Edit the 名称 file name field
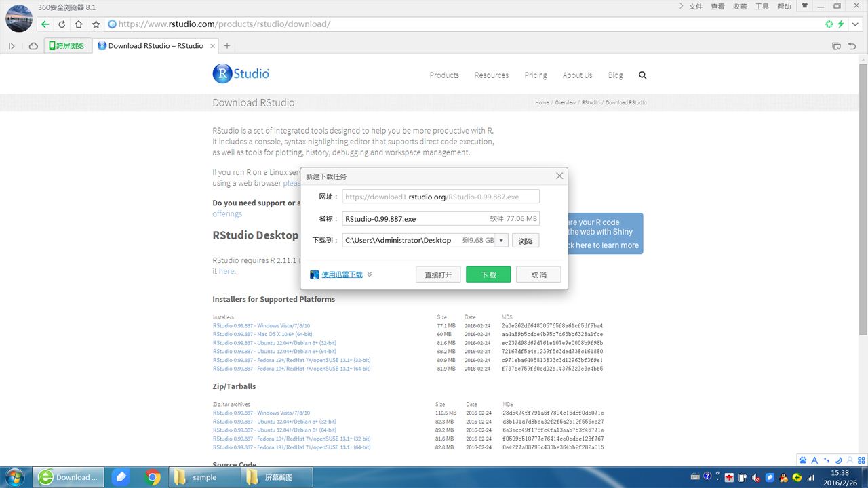The image size is (868, 488). point(441,219)
